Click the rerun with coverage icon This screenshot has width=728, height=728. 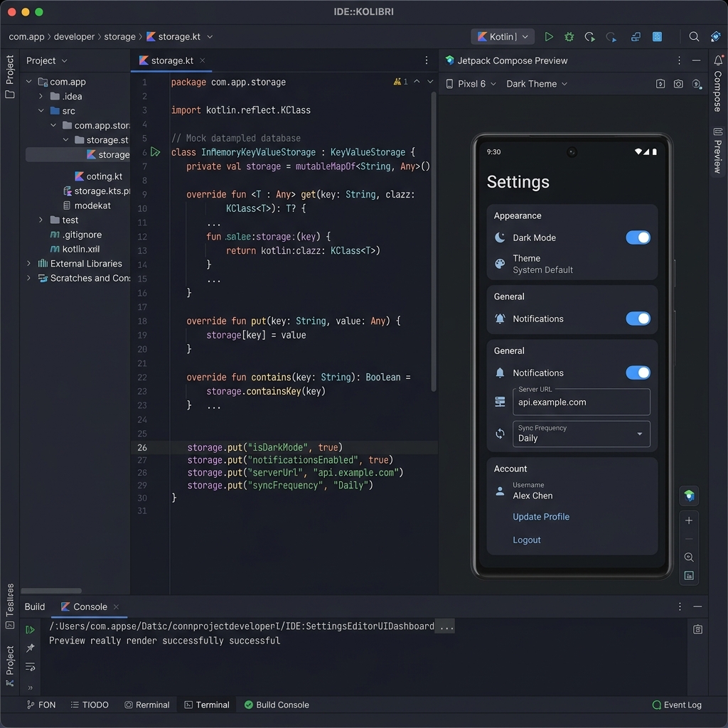pyautogui.click(x=589, y=37)
